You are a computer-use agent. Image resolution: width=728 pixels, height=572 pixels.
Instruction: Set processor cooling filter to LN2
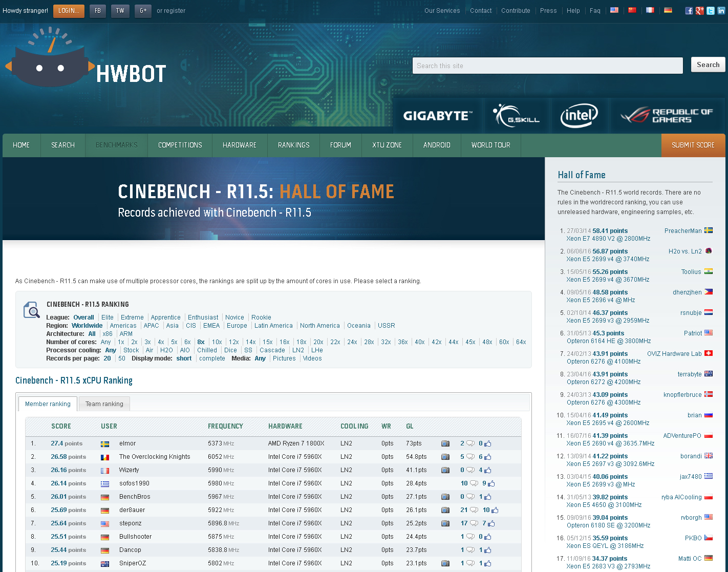pyautogui.click(x=298, y=350)
